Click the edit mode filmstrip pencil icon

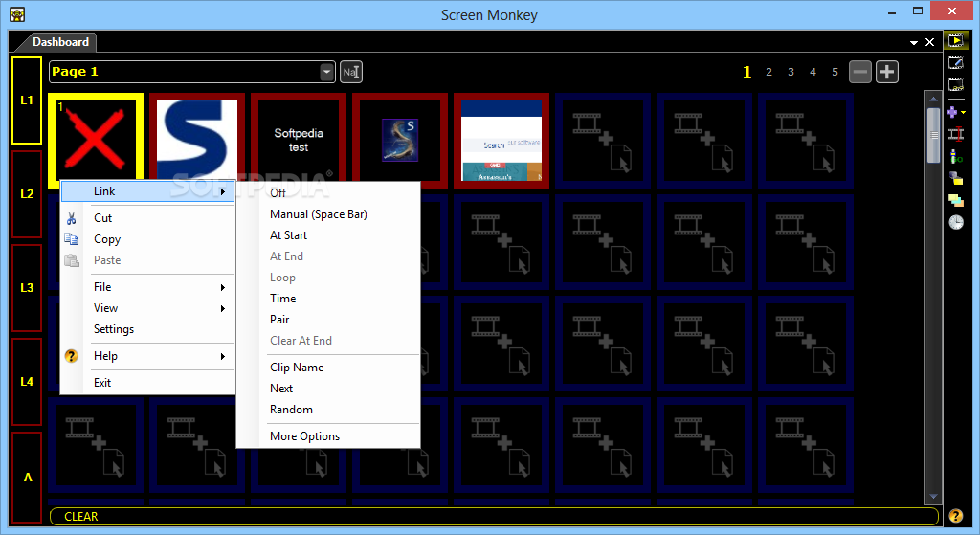click(956, 62)
